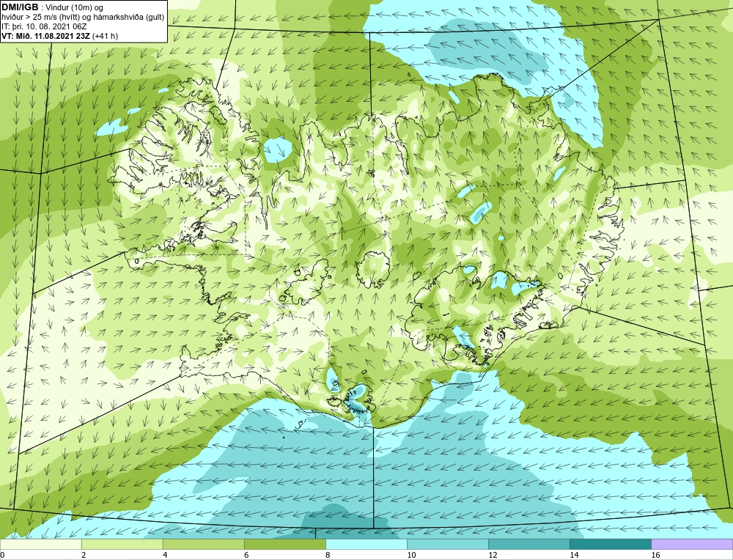Click the legend value '6'
Screen dimensions: 733x560
pos(246,555)
